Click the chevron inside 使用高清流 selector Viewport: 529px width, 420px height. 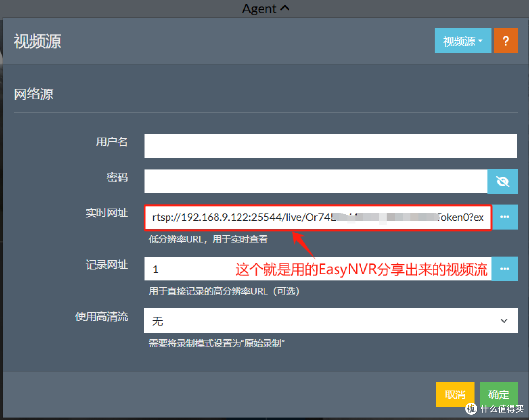(504, 321)
